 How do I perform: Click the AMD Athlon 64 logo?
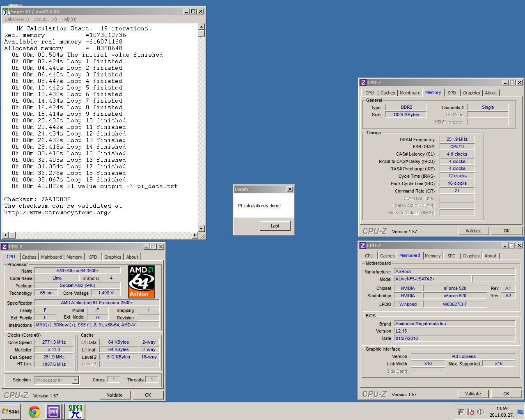[141, 281]
